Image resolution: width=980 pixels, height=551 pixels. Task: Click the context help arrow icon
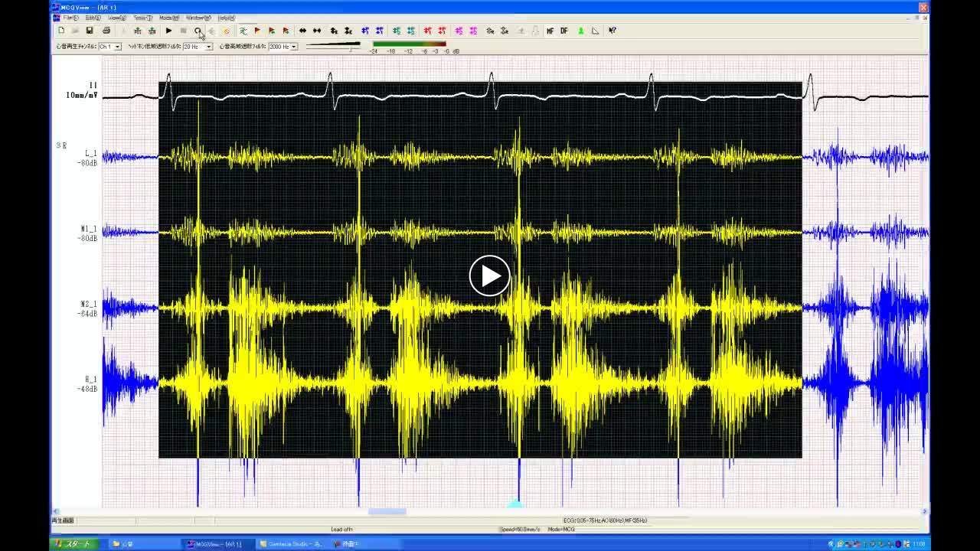[x=612, y=31]
